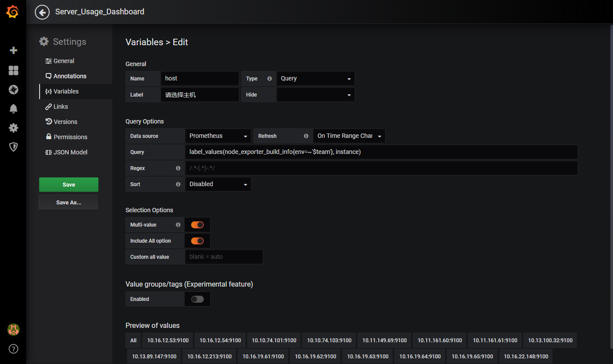Go back using the arrow button

(x=42, y=12)
